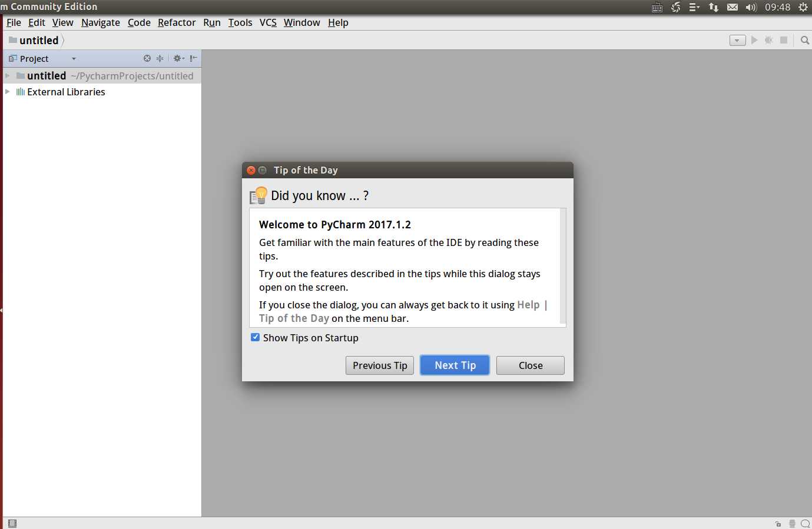
Task: Open the list menu indicator in top panel
Action: 694,7
